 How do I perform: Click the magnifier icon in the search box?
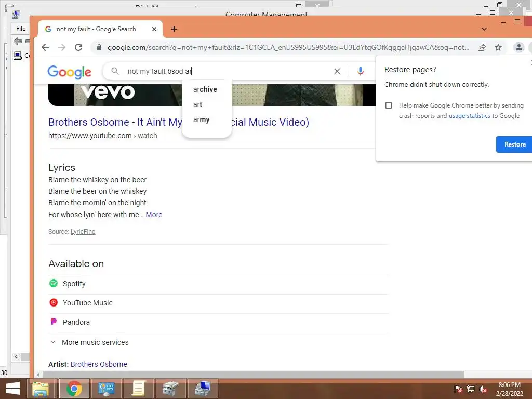115,71
